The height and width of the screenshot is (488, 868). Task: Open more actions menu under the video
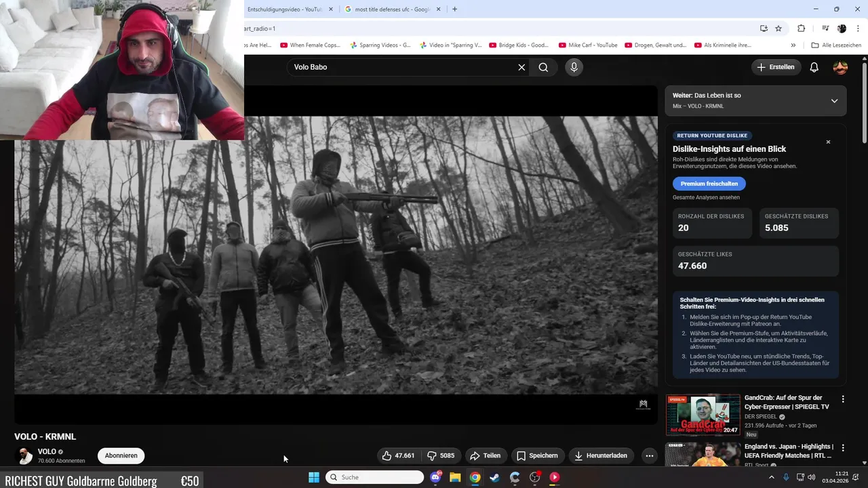tap(649, 455)
